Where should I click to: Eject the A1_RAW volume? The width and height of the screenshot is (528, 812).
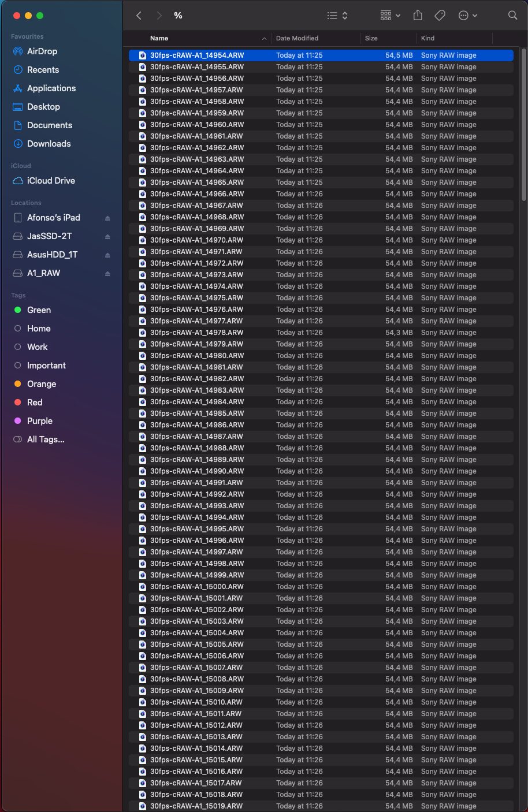[x=107, y=274]
